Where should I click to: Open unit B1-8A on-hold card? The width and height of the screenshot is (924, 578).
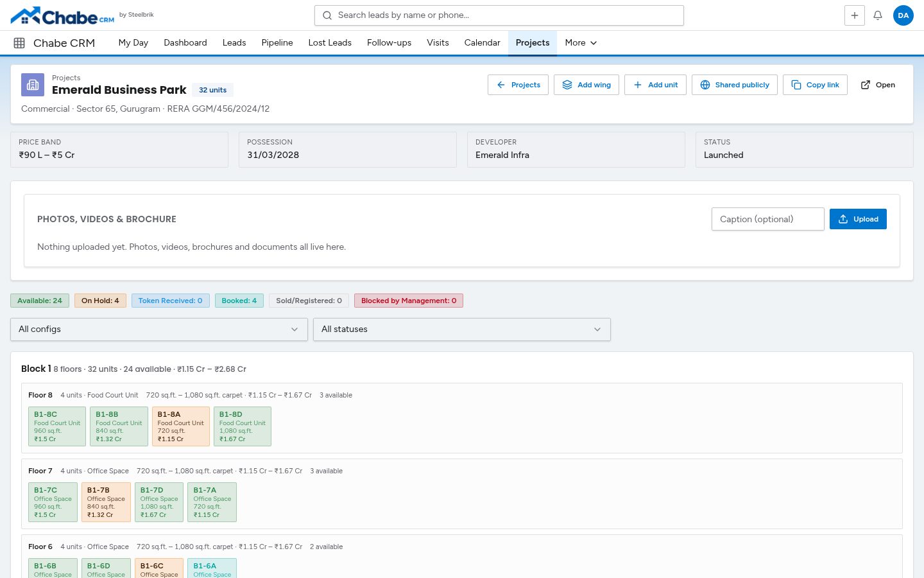pyautogui.click(x=181, y=426)
